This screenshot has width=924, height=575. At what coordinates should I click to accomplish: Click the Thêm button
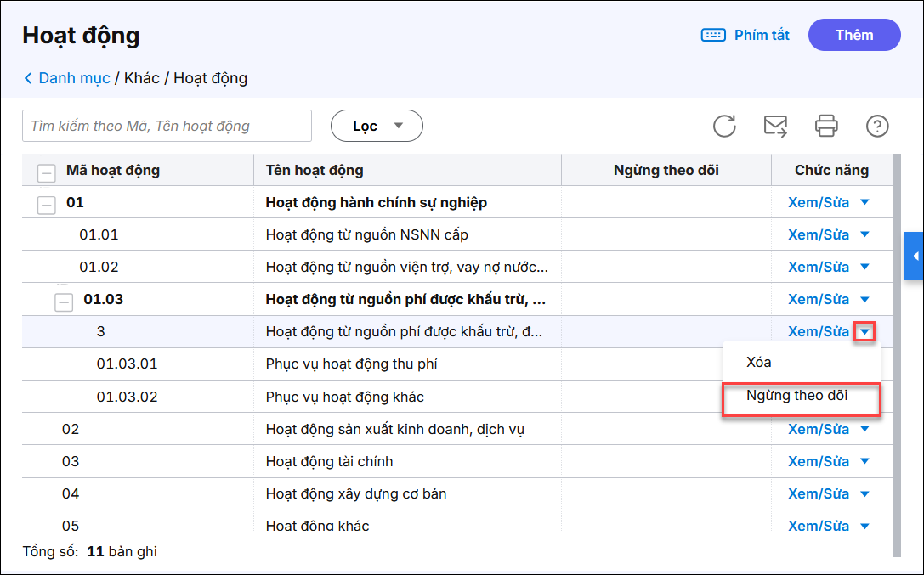coord(854,35)
